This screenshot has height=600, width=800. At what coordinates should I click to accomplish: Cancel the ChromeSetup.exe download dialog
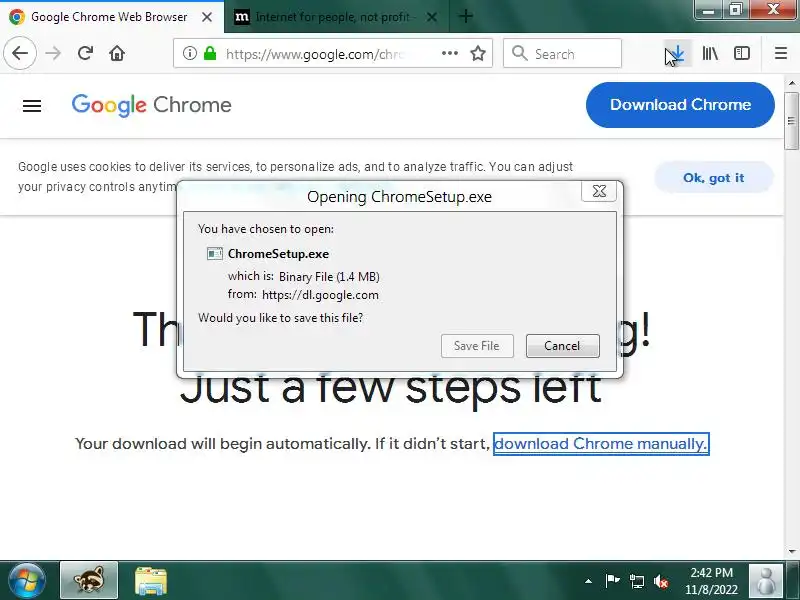(x=562, y=346)
